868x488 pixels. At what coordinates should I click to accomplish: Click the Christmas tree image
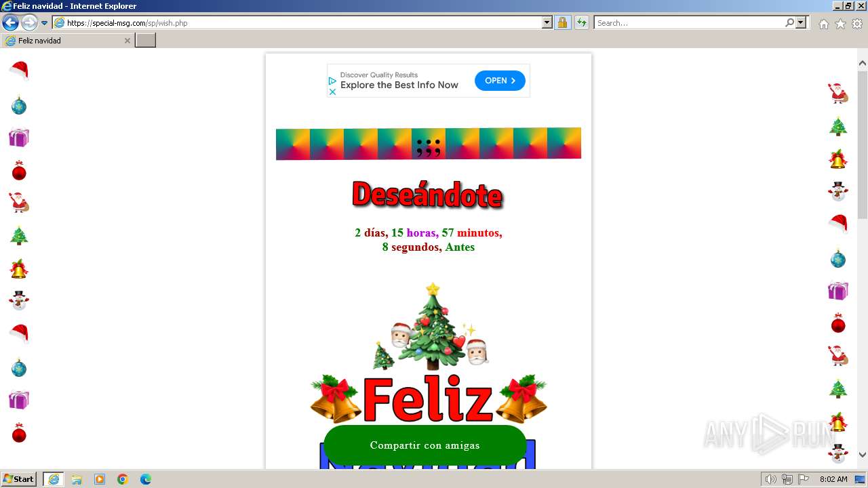click(x=431, y=327)
